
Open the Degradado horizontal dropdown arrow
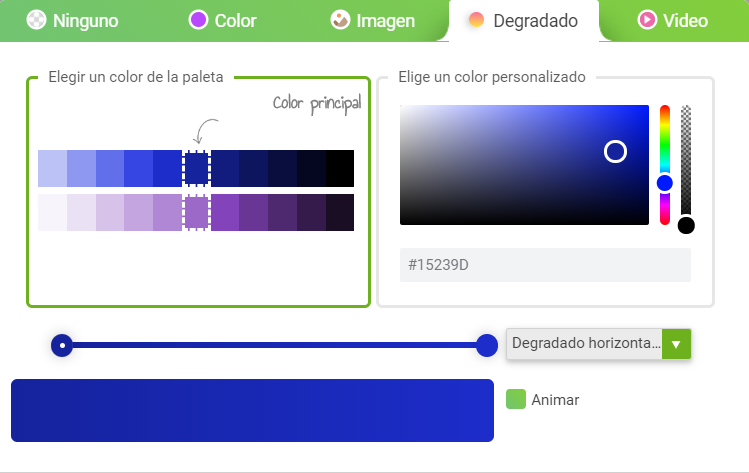[x=676, y=344]
